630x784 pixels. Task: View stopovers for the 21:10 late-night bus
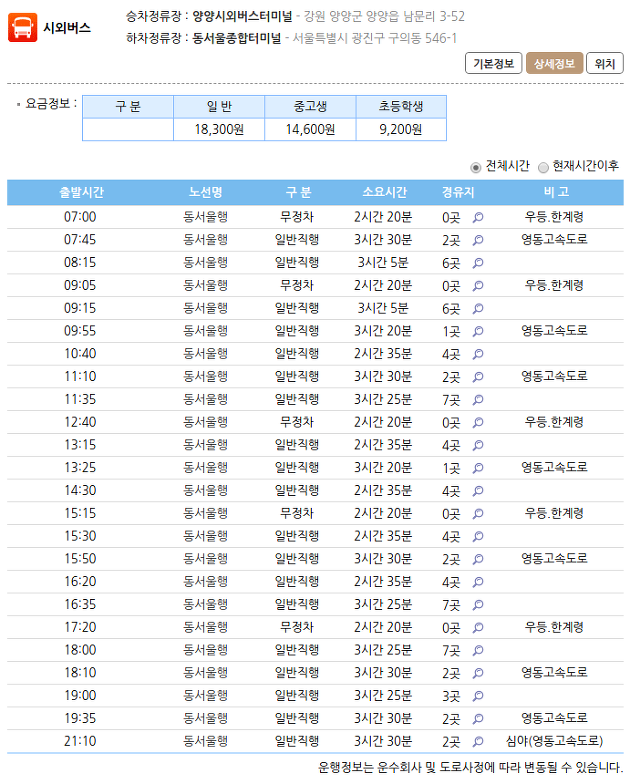coord(478,742)
